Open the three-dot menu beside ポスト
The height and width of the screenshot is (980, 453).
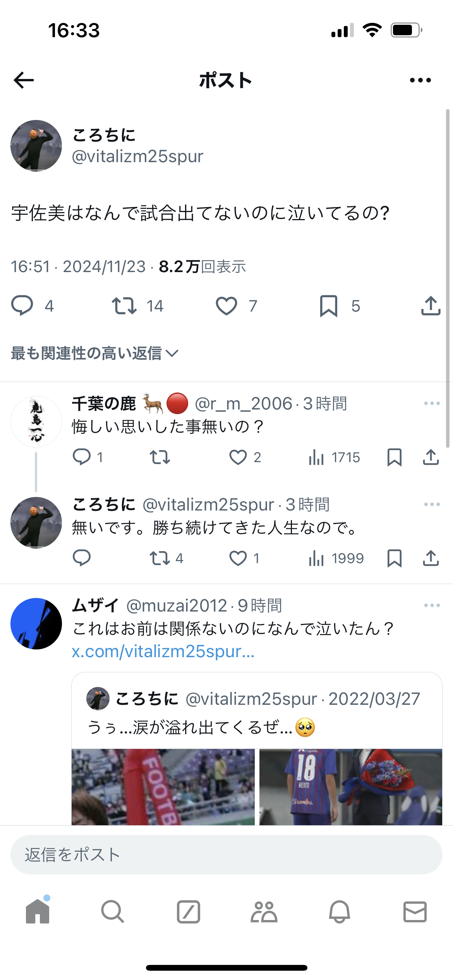pyautogui.click(x=420, y=80)
